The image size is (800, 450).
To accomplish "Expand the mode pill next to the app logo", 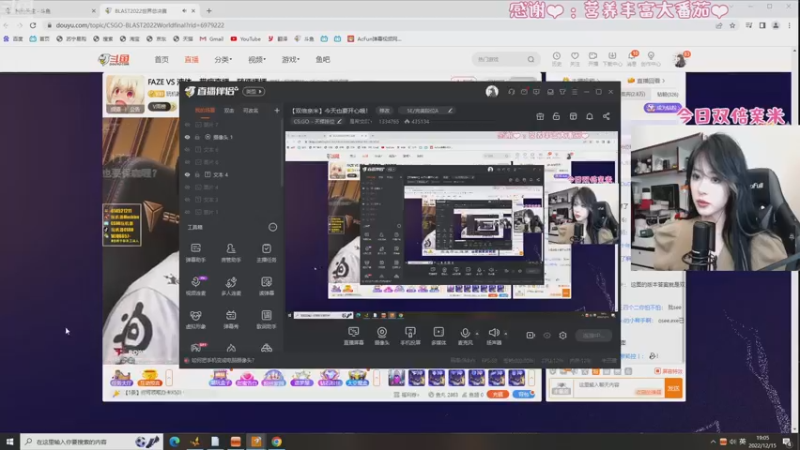I will (254, 91).
